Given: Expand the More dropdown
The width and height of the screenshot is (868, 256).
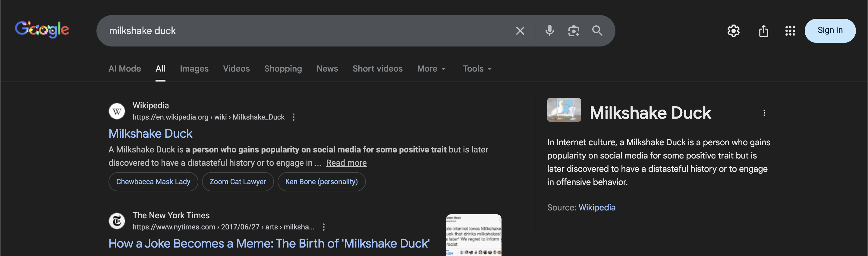Looking at the screenshot, I should coord(432,69).
